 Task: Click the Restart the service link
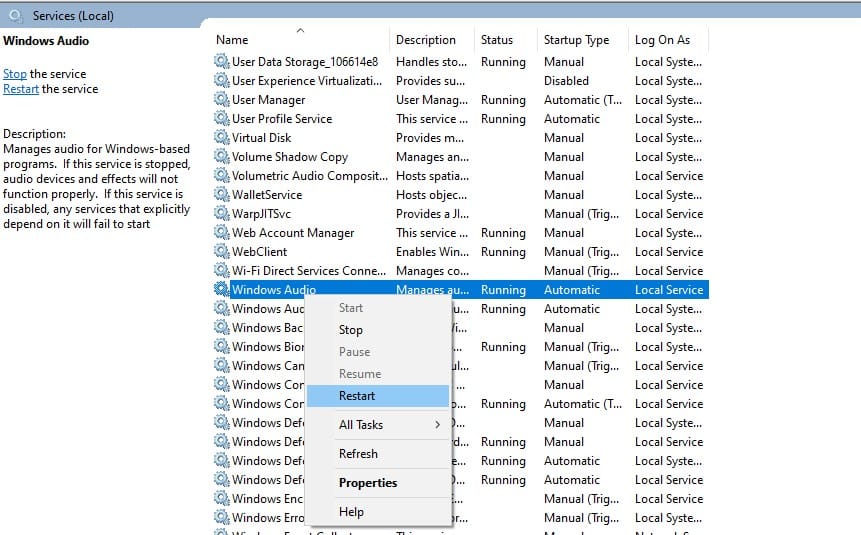pos(21,89)
